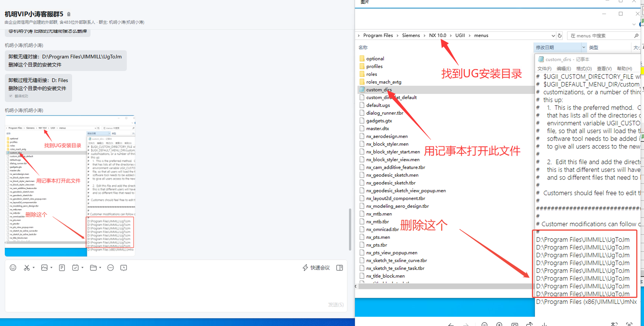This screenshot has height=326, width=644.
Task: Click the lock icon beside group title
Action: (x=69, y=14)
